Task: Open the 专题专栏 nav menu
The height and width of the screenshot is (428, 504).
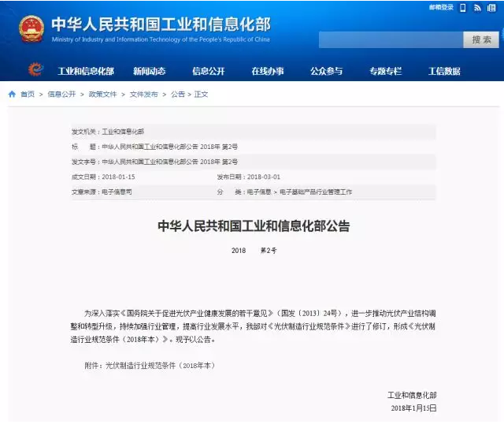Action: (x=385, y=71)
